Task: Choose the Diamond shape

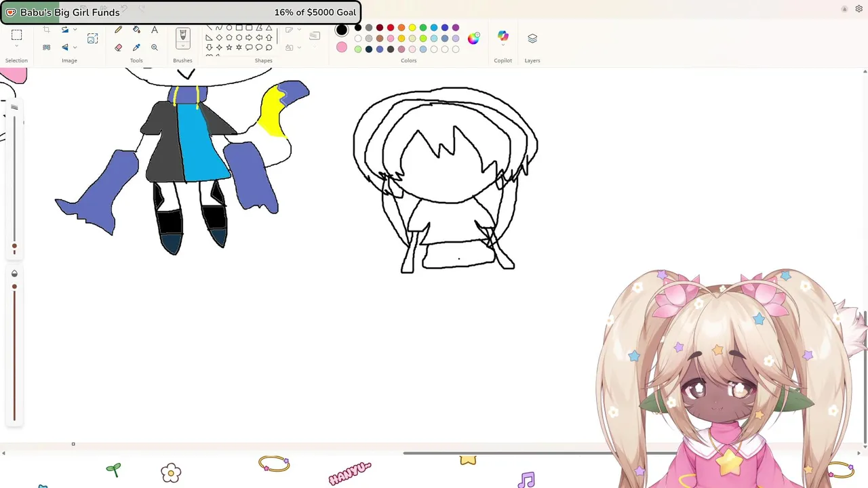Action: tap(219, 38)
